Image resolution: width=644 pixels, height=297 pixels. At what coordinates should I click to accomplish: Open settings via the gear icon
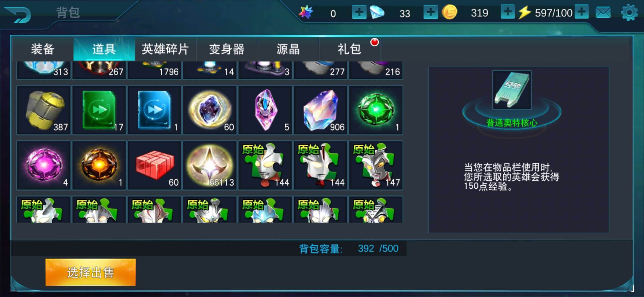click(x=629, y=13)
